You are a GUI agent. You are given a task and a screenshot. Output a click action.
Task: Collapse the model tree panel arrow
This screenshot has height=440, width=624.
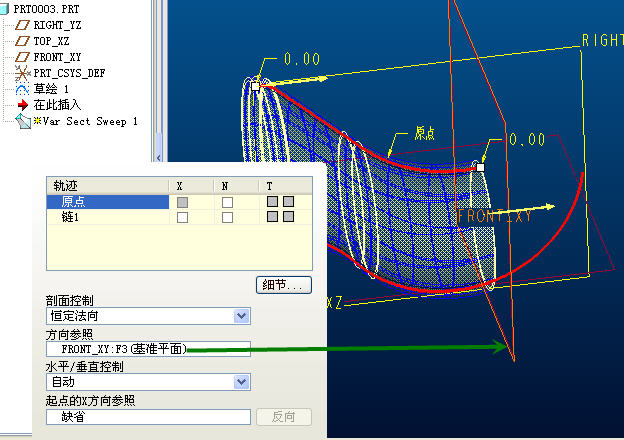click(x=159, y=158)
